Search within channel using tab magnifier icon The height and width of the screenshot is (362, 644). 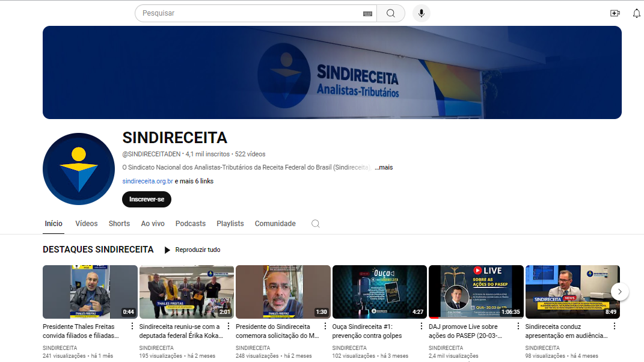(315, 224)
